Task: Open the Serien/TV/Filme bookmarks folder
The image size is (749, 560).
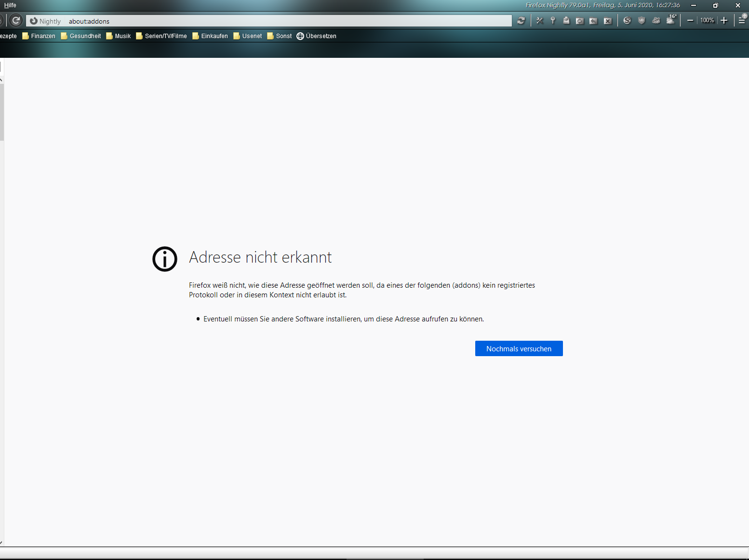Action: 161,36
